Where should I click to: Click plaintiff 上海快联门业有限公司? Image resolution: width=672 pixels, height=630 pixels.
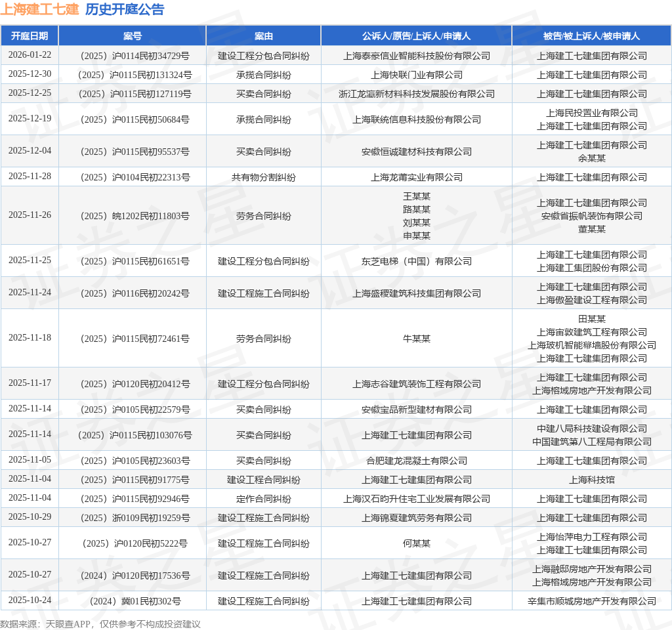point(417,75)
